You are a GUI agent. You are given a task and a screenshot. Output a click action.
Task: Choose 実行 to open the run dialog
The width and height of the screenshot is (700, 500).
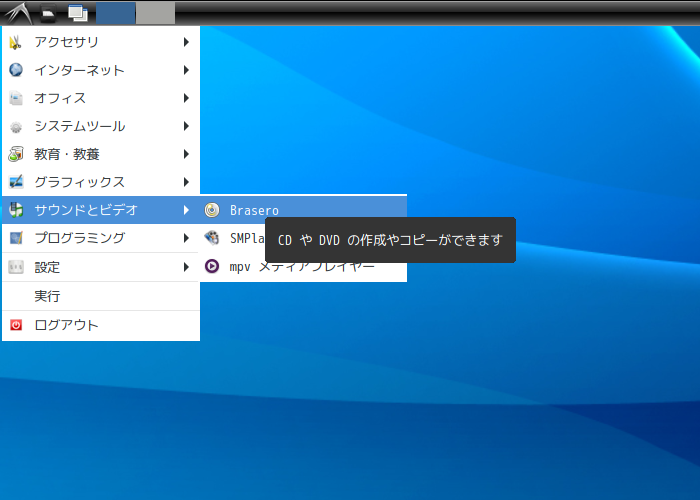pyautogui.click(x=101, y=296)
